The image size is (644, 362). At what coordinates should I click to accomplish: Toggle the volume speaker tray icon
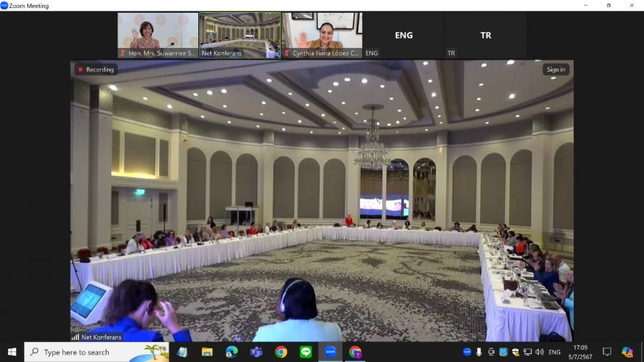point(539,352)
